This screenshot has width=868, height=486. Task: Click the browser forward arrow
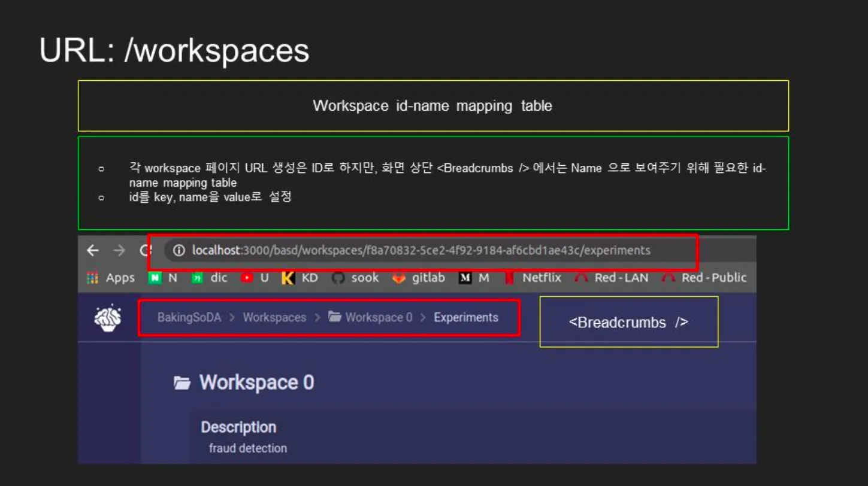point(119,251)
